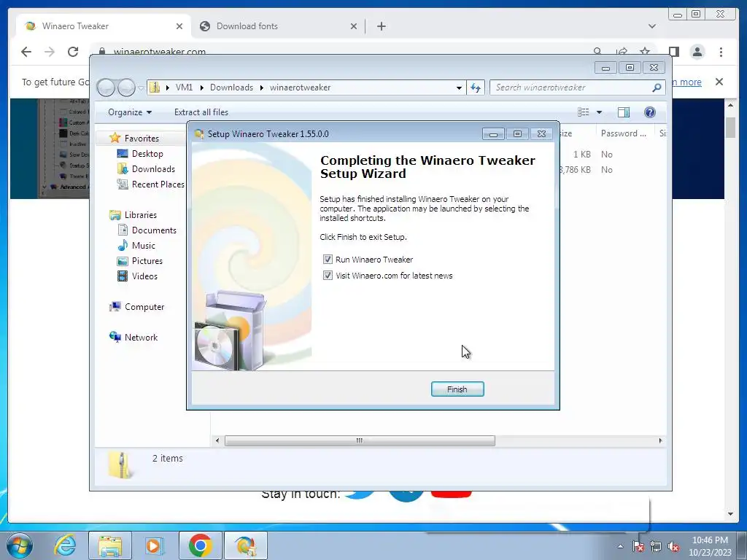
Task: Click Downloads in Explorer breadcrumb
Action: pos(231,87)
